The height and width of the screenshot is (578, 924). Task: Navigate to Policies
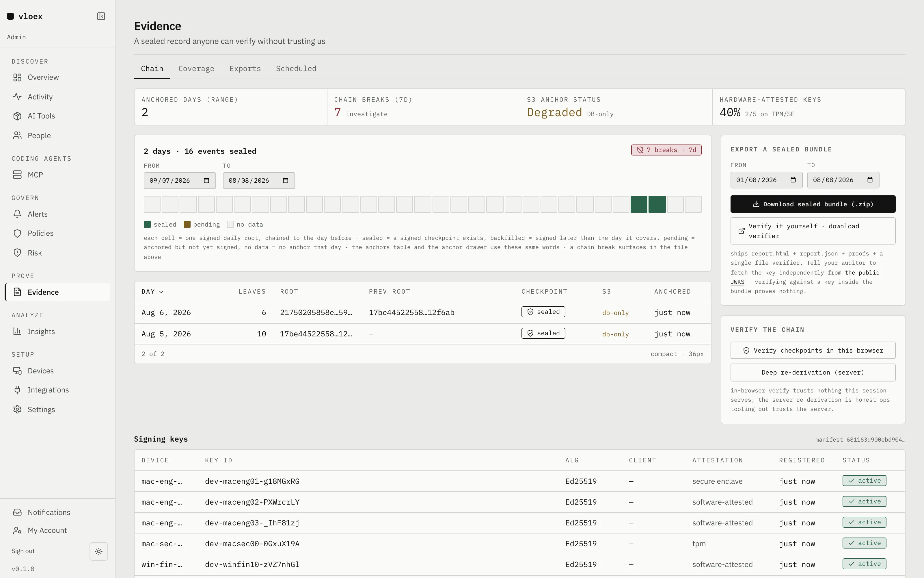[58, 233]
